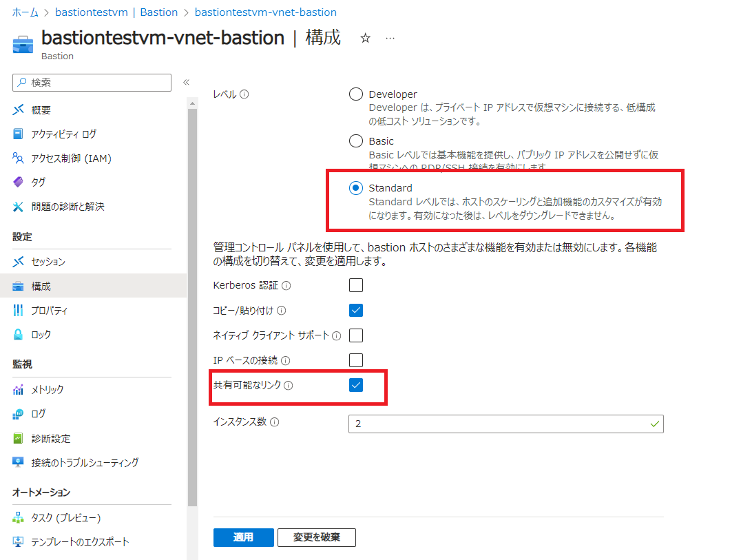Follow the bastiontestvm-vnet-bastion breadcrumb link
The height and width of the screenshot is (560, 741).
click(266, 12)
